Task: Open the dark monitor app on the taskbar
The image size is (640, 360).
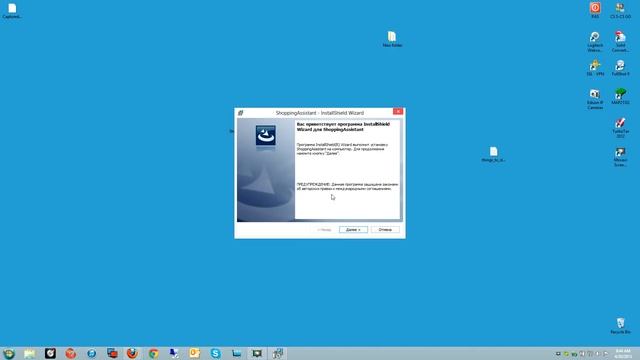Action: pos(257,353)
